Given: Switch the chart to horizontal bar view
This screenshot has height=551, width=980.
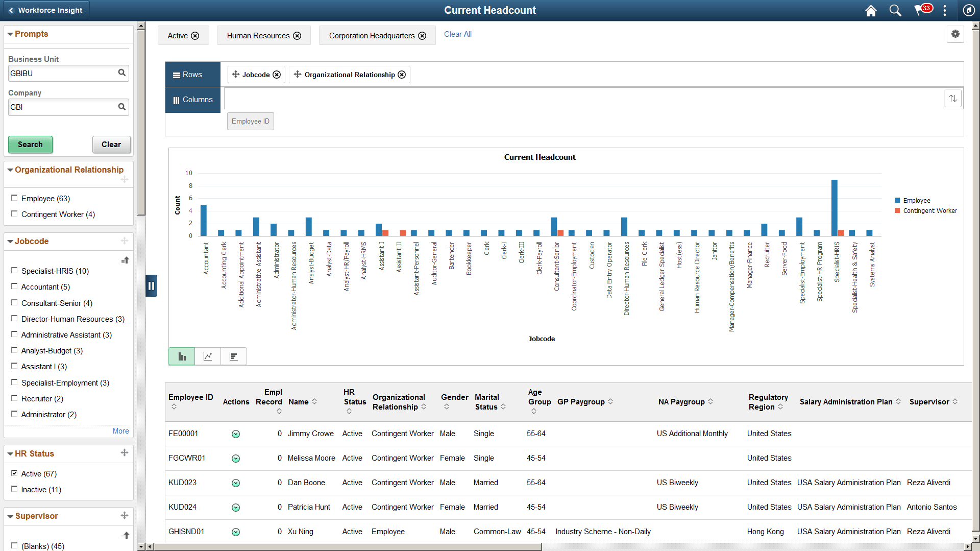Looking at the screenshot, I should click(x=233, y=356).
